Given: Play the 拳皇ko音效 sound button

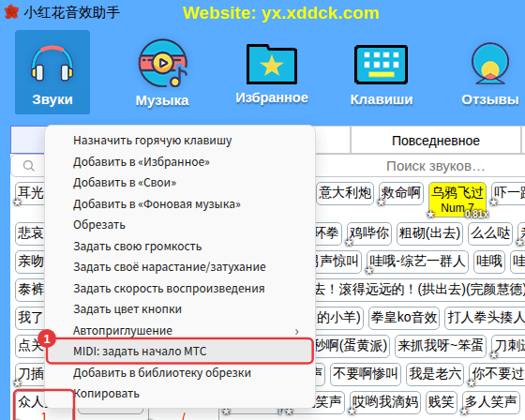Looking at the screenshot, I should pyautogui.click(x=404, y=318).
